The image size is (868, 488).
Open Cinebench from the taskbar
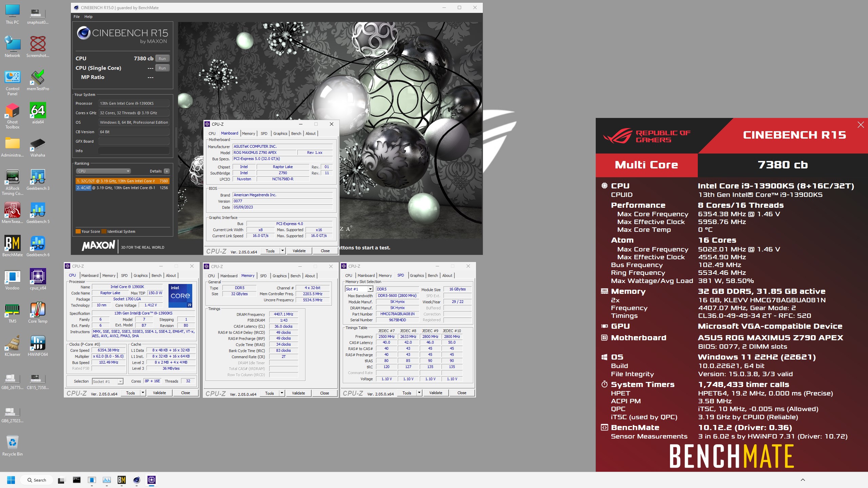137,480
